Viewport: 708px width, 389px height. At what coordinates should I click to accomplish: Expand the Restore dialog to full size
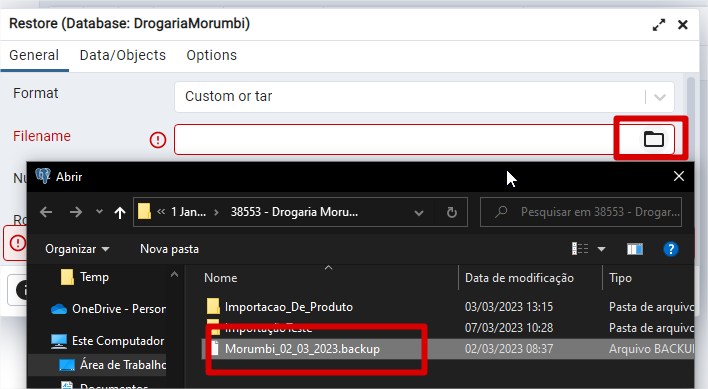(x=659, y=25)
